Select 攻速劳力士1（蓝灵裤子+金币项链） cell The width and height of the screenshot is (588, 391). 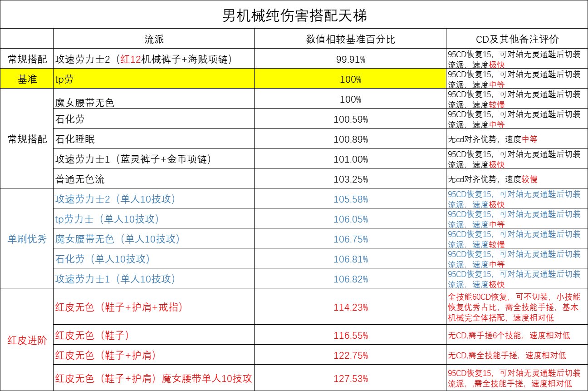pos(154,158)
